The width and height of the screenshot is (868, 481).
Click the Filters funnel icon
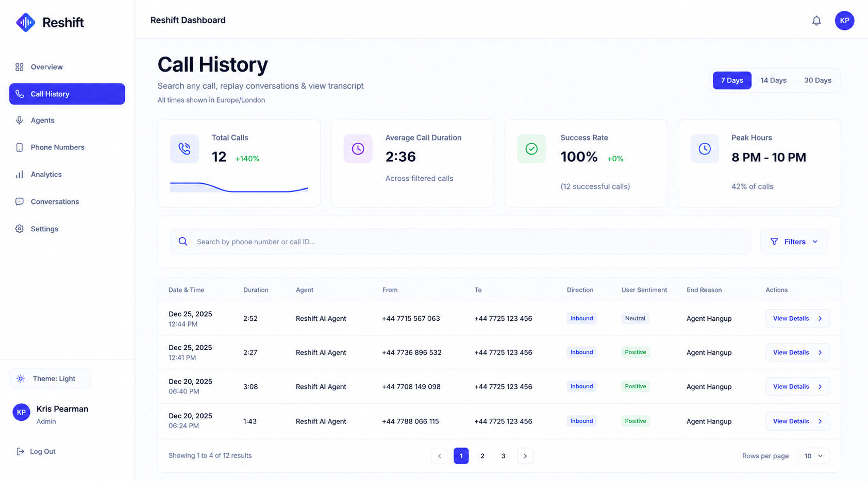click(x=774, y=242)
